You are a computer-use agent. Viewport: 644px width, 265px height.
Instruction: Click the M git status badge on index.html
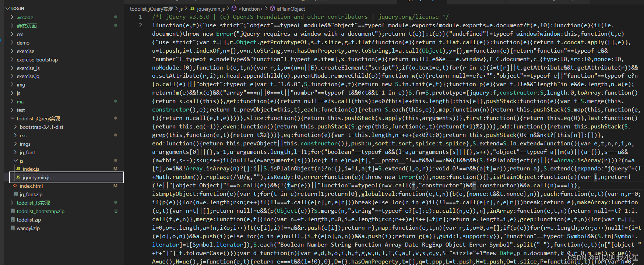click(x=115, y=186)
